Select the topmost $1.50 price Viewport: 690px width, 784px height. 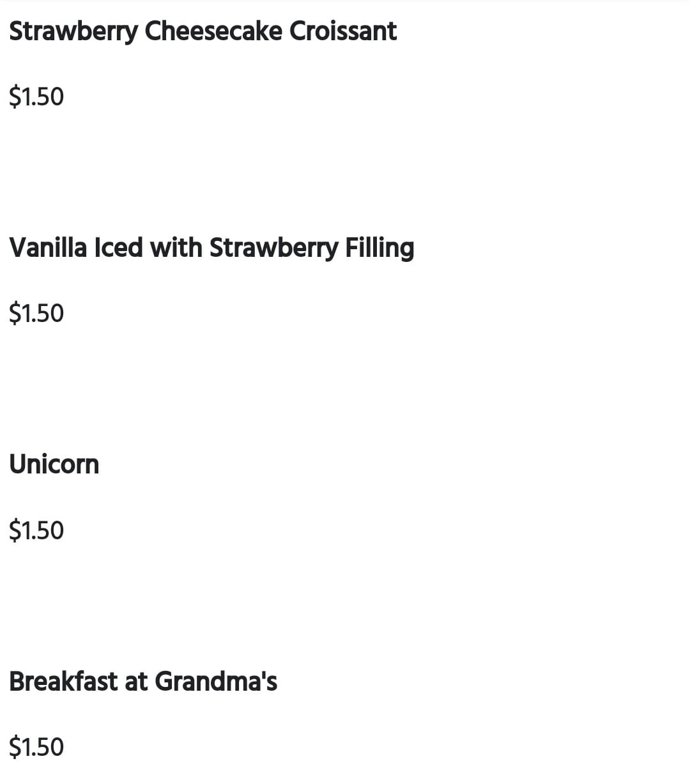36,97
